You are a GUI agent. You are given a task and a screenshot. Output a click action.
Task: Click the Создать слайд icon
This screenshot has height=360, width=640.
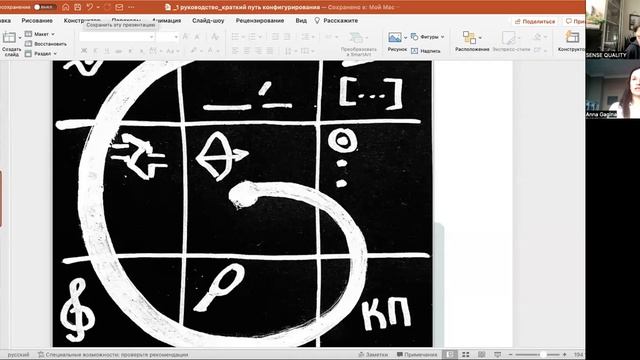(9, 38)
